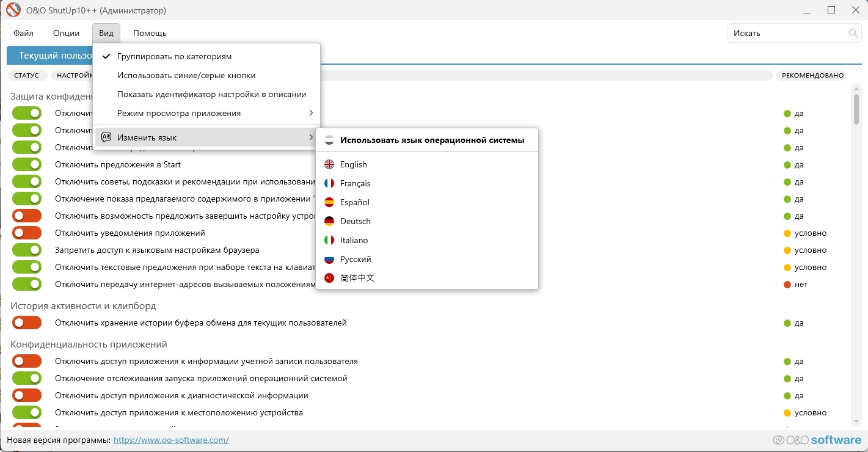
Task: Open the Помощь menu
Action: coord(150,33)
